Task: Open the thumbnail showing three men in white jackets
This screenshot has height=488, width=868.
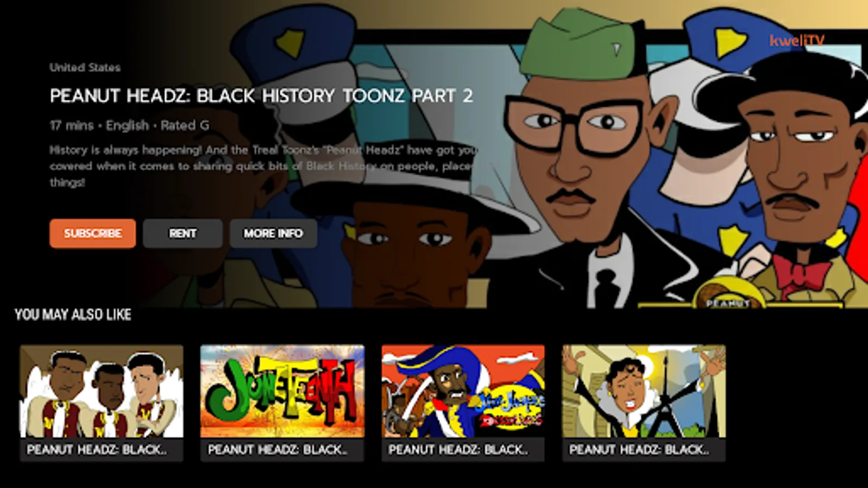Action: [x=102, y=391]
